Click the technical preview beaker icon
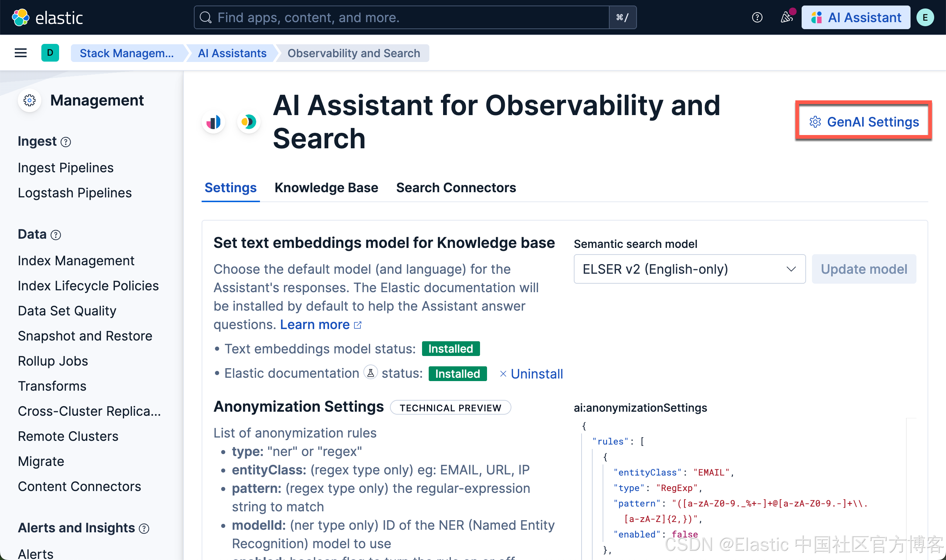 [370, 373]
